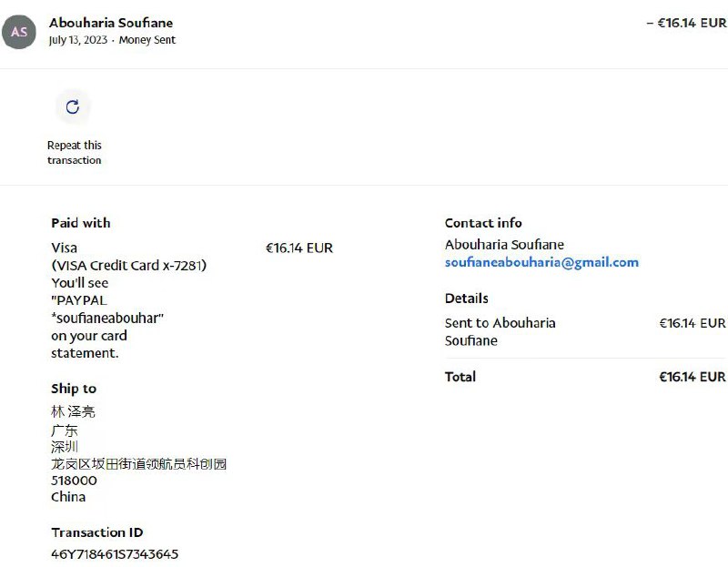Screen dimensions: 728x567
Task: Click the Repeat this transaction label
Action: [75, 153]
